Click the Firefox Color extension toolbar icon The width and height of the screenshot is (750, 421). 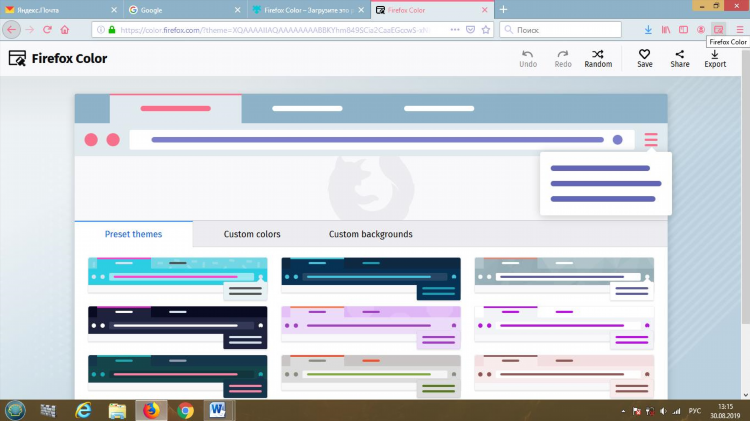[x=718, y=30]
